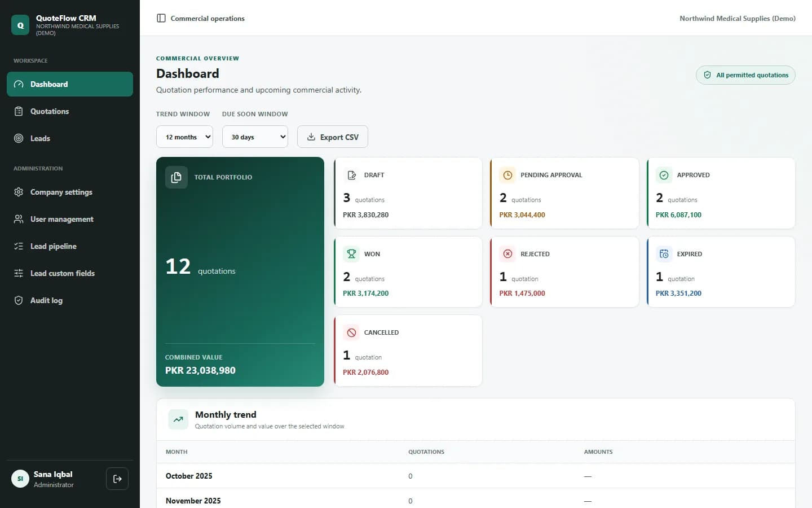Open Company settings page
This screenshot has width=812, height=508.
click(x=70, y=192)
